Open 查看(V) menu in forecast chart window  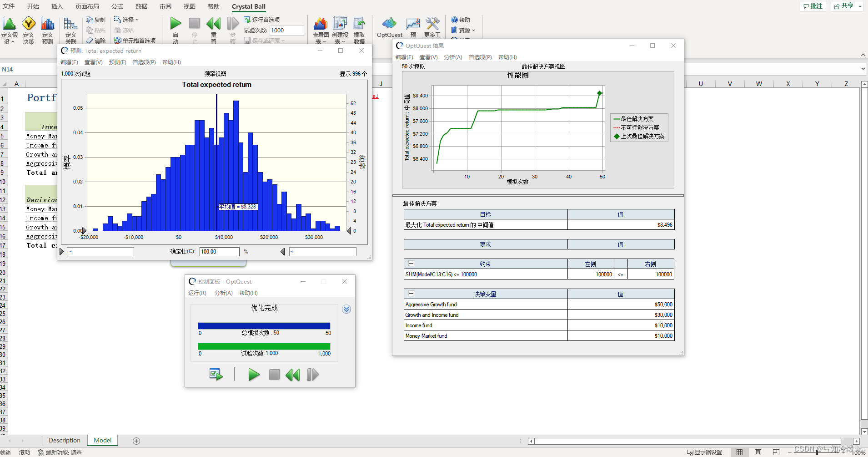[93, 62]
